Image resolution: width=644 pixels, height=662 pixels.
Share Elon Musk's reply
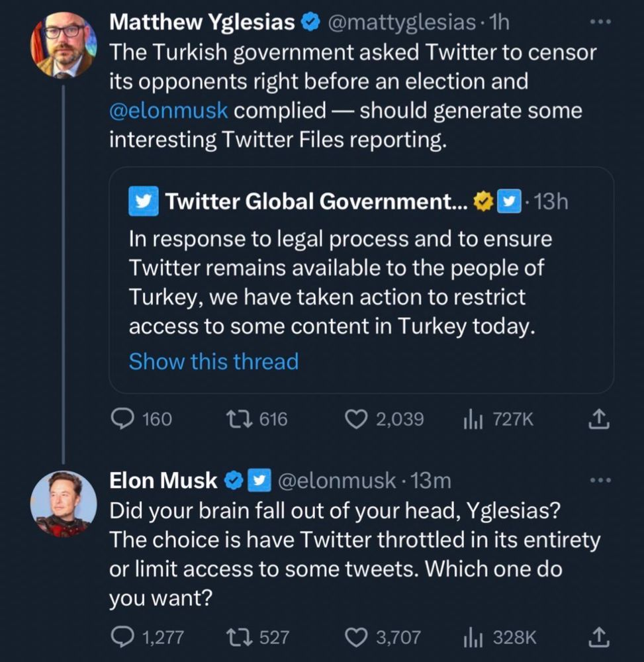598,638
